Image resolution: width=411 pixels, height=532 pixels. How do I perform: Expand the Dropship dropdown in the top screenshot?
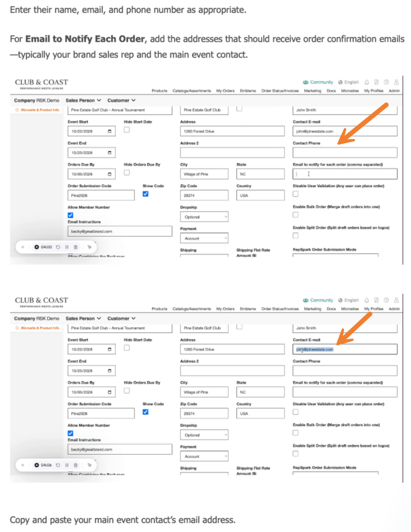pyautogui.click(x=204, y=217)
